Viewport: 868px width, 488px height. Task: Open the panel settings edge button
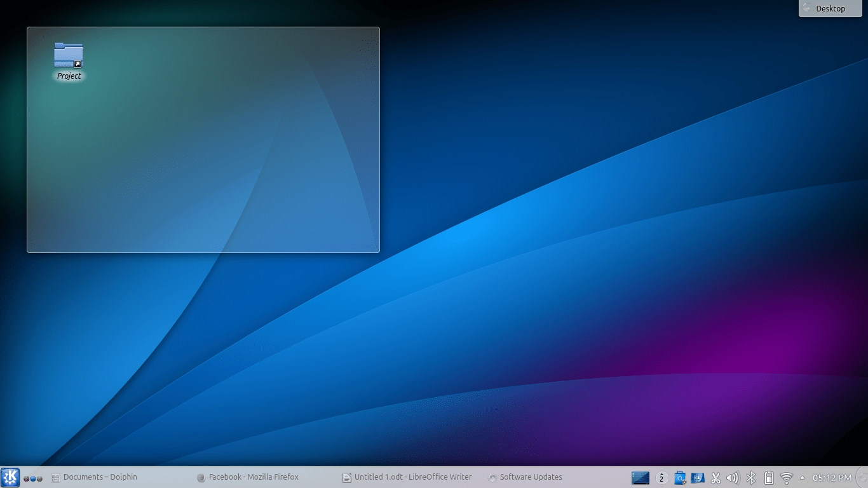862,478
